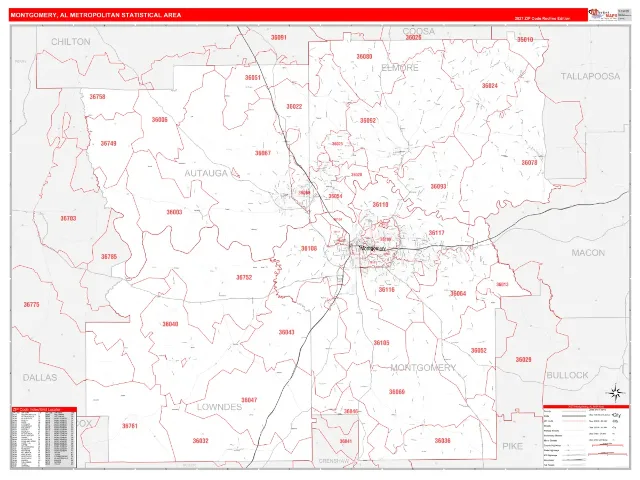The width and height of the screenshot is (640, 480).
Task: Click ZIP code 36040
Action: (x=170, y=324)
